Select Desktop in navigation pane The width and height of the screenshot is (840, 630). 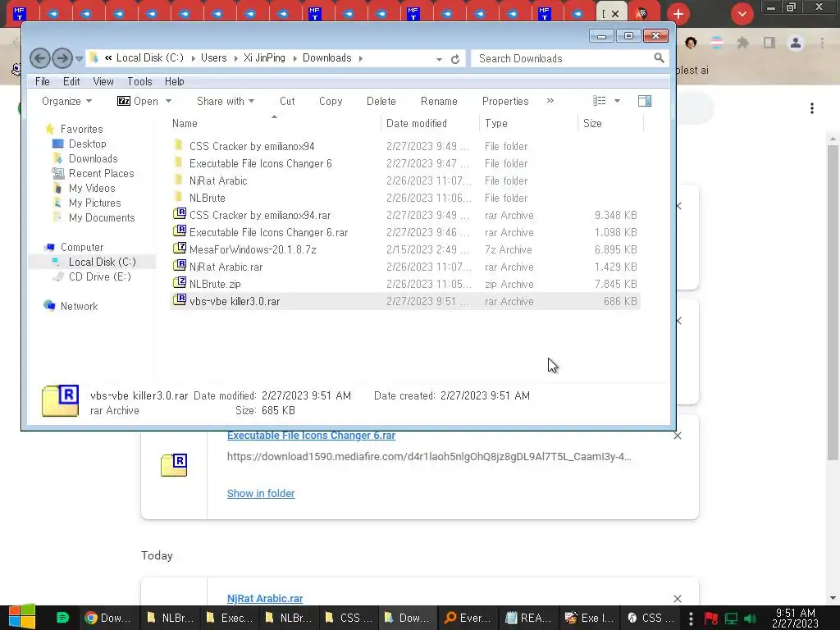tap(87, 144)
